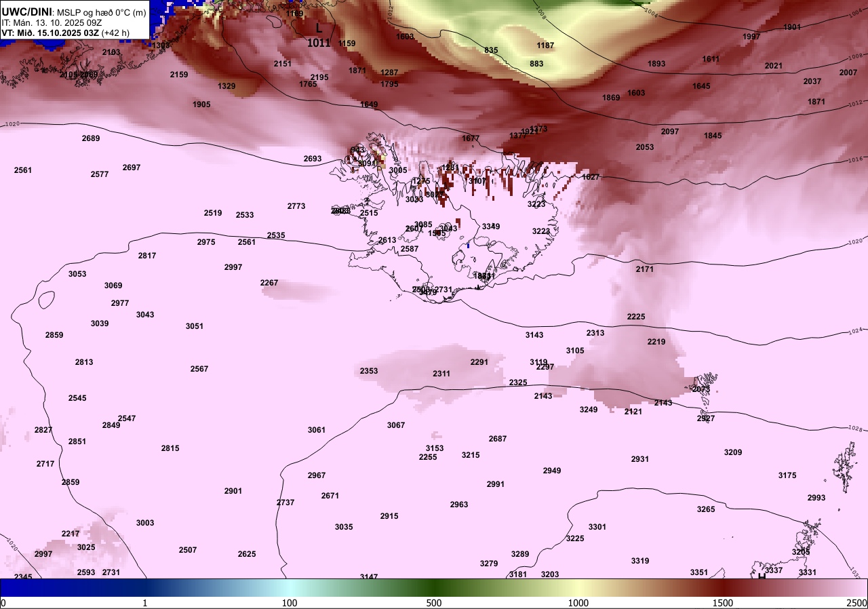Click the map value 2121

coord(633,412)
